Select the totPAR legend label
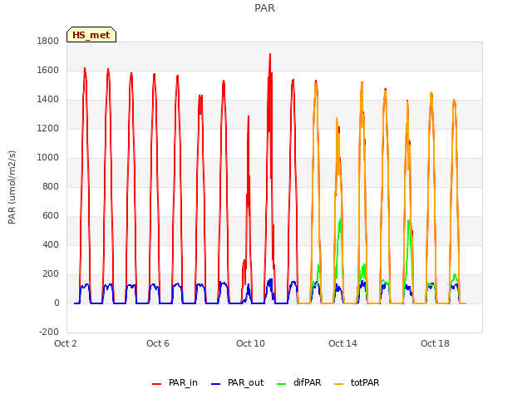Screen dimensions: 532x399 [365, 382]
